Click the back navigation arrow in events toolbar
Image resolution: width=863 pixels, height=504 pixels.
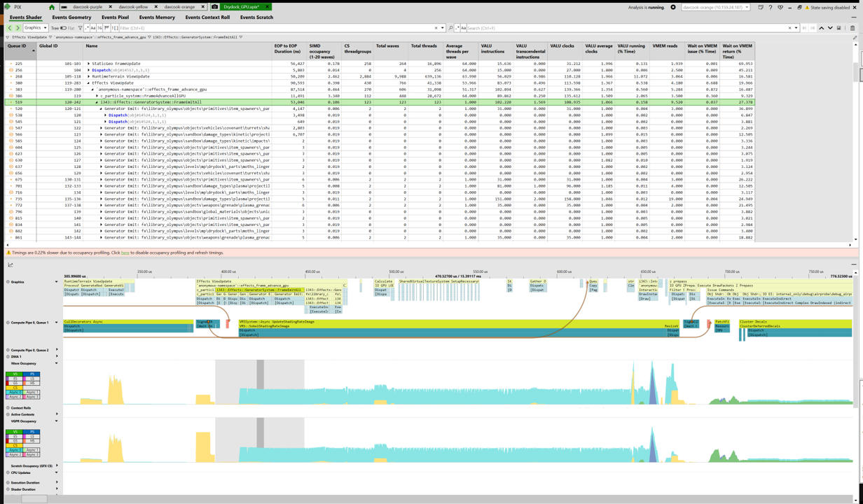(10, 28)
